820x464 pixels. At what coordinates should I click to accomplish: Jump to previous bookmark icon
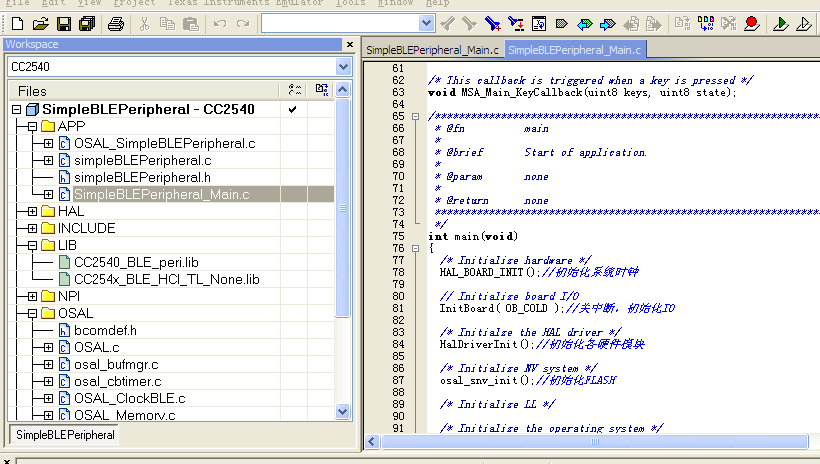pos(585,24)
